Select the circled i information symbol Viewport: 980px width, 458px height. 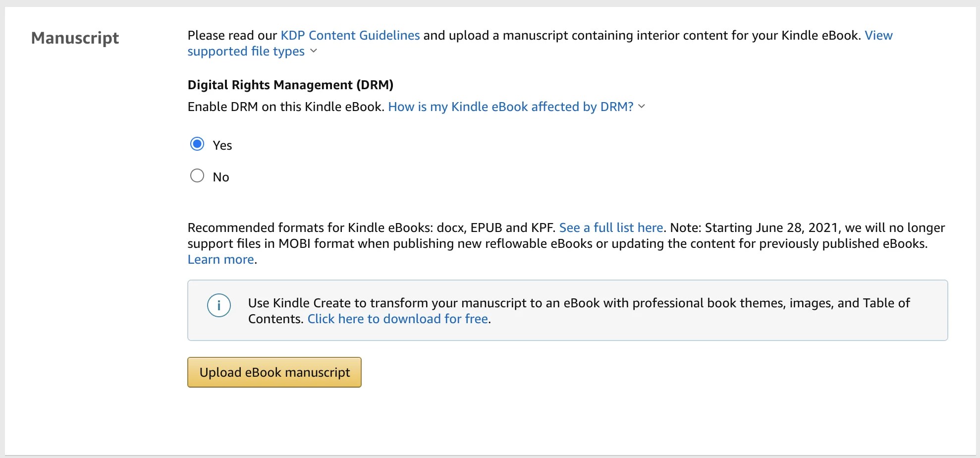219,306
